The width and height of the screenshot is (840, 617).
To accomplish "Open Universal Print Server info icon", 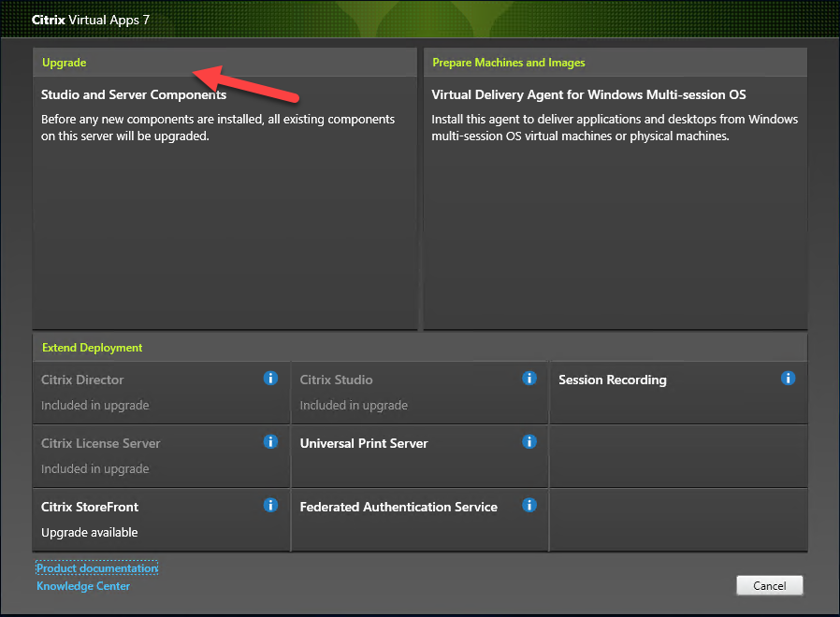I will coord(529,442).
